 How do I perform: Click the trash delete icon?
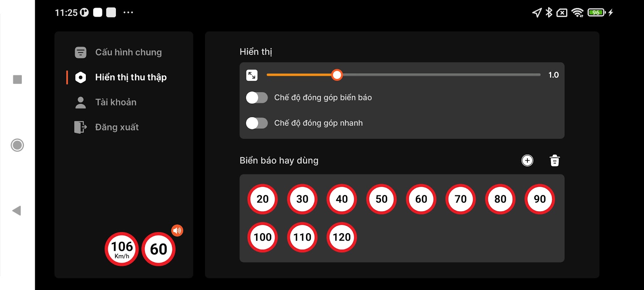[x=555, y=161]
